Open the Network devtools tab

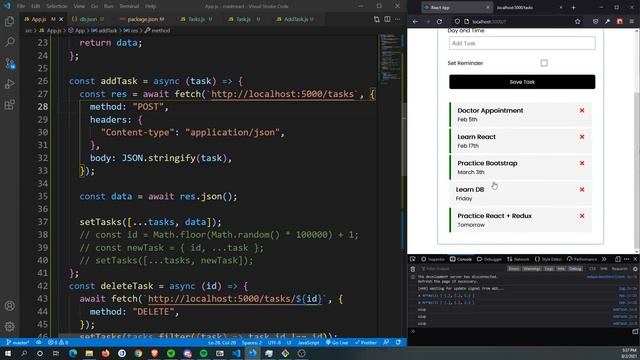pos(518,259)
